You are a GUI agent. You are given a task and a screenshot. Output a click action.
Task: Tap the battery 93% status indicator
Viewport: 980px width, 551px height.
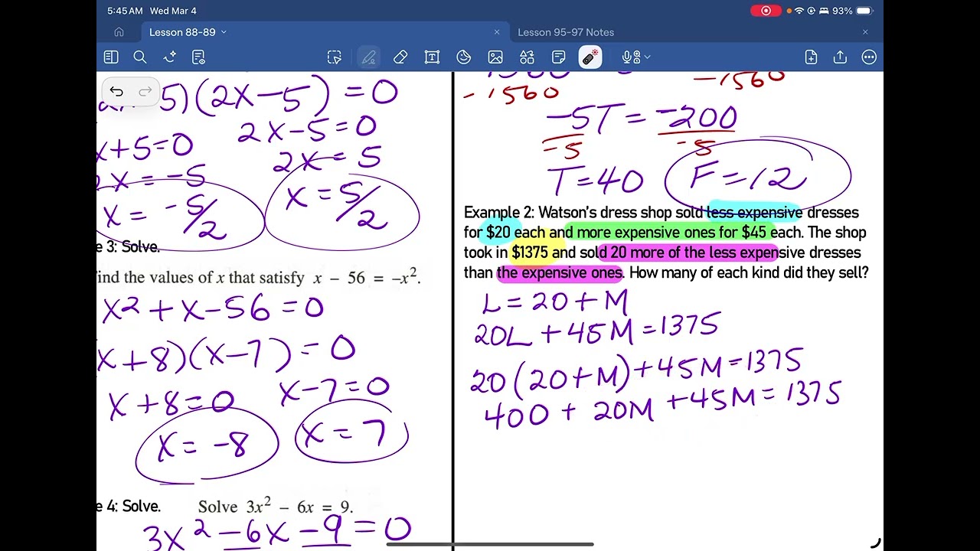click(x=852, y=11)
